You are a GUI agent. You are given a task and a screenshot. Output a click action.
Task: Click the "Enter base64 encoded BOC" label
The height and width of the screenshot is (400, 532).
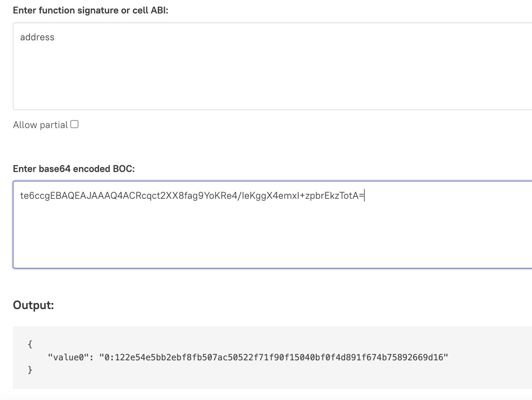[74, 169]
